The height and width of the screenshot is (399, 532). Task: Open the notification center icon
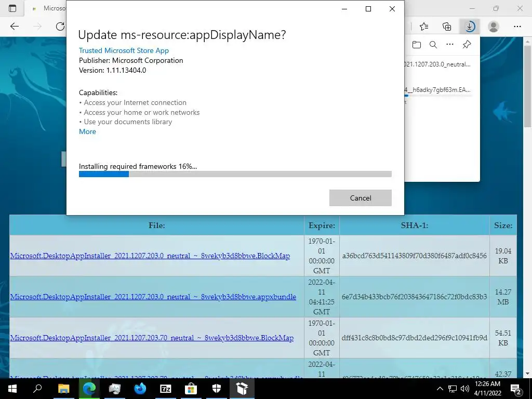pyautogui.click(x=516, y=389)
